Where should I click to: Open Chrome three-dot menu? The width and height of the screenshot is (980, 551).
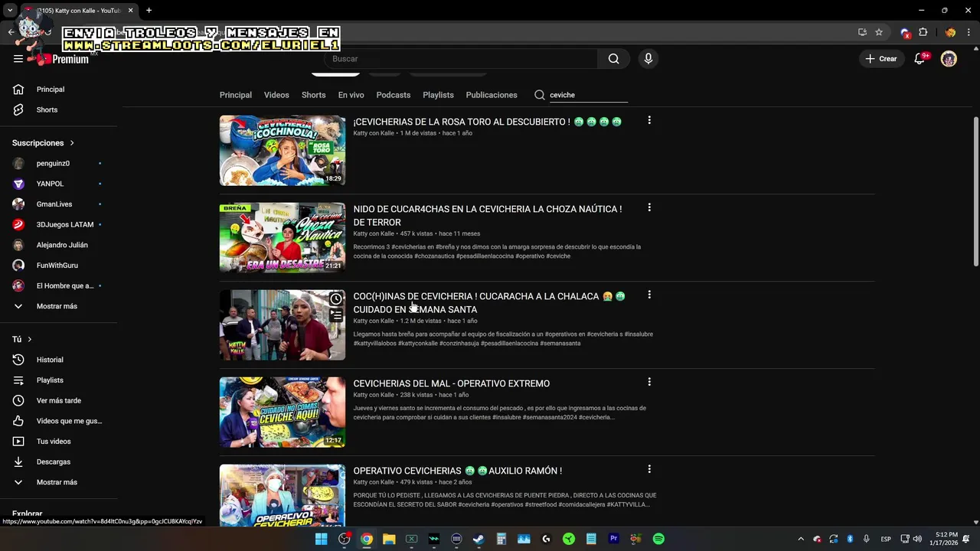pos(969,32)
